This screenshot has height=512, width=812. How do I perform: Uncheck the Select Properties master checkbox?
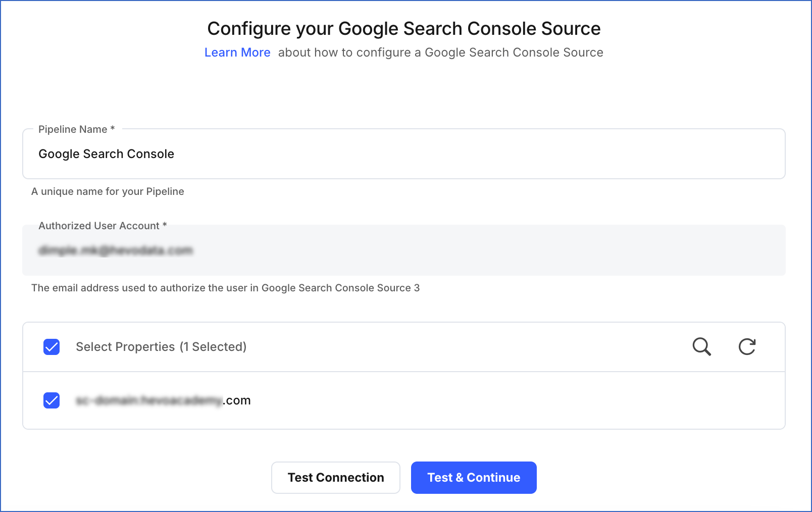pyautogui.click(x=51, y=347)
